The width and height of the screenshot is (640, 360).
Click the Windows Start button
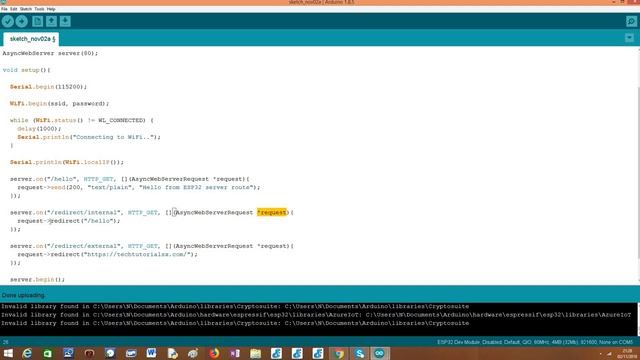8,353
